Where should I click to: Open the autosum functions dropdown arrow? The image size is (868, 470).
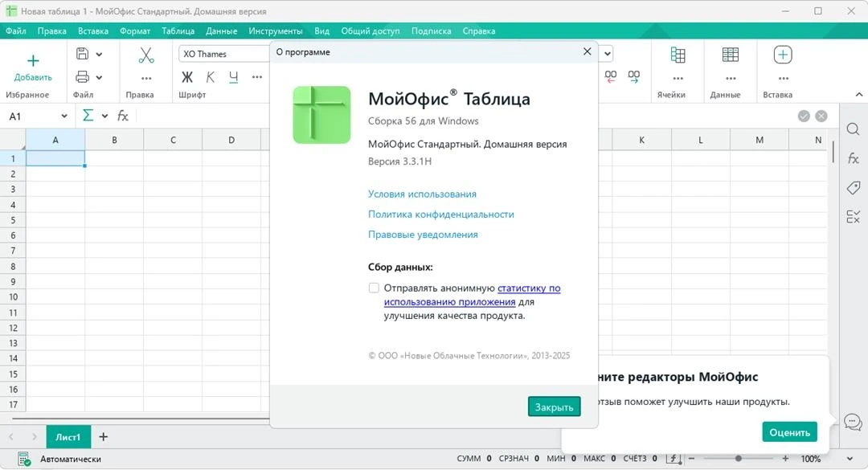(104, 116)
